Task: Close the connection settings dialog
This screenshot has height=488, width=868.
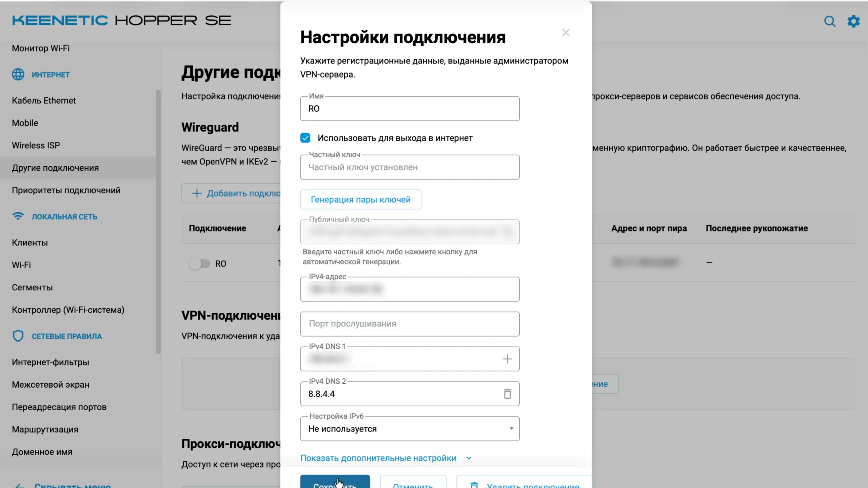Action: (x=566, y=33)
